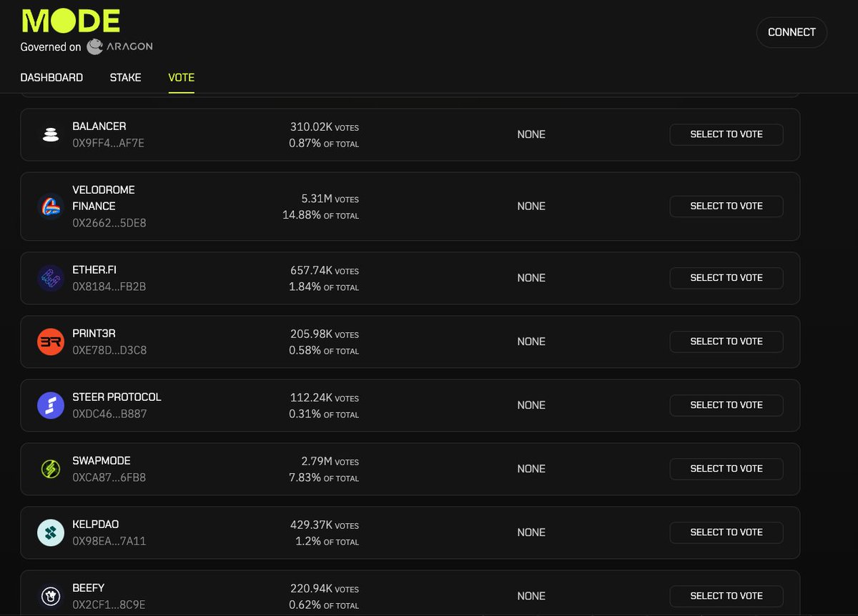
Task: Click Beefy address 0X2CF1...8C9E
Action: tap(109, 605)
